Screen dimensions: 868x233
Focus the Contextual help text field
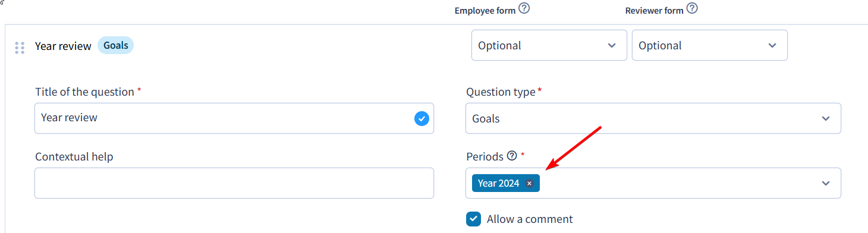[234, 183]
